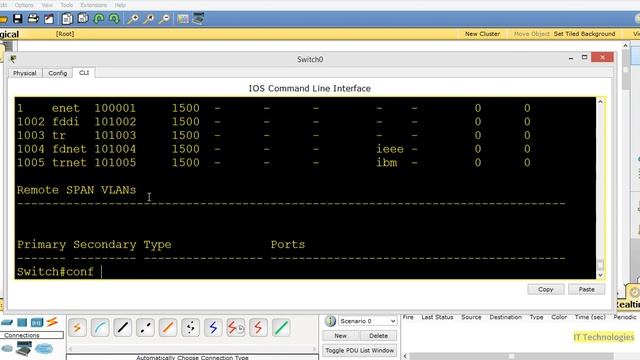The height and width of the screenshot is (360, 640).
Task: Click the scenario info icon
Action: (330, 321)
